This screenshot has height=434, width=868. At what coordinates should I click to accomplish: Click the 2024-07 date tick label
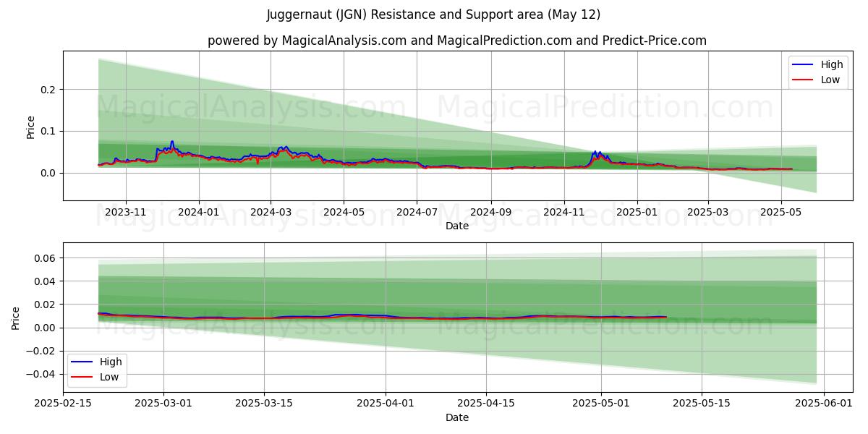point(417,212)
